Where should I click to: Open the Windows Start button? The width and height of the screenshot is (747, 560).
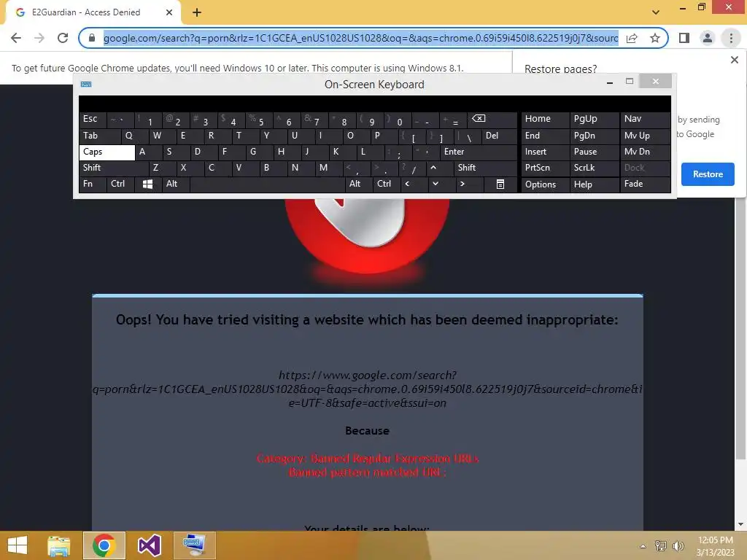tap(18, 545)
